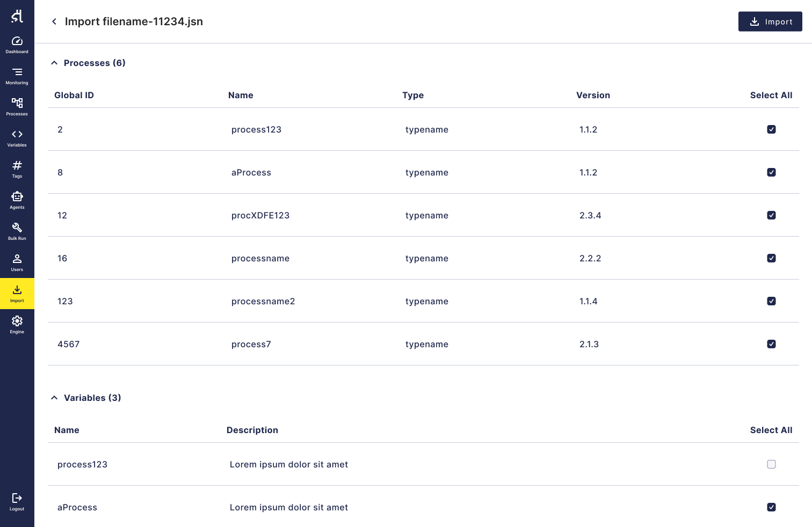This screenshot has height=527, width=812.
Task: Click Select All in the Processes table
Action: click(771, 95)
